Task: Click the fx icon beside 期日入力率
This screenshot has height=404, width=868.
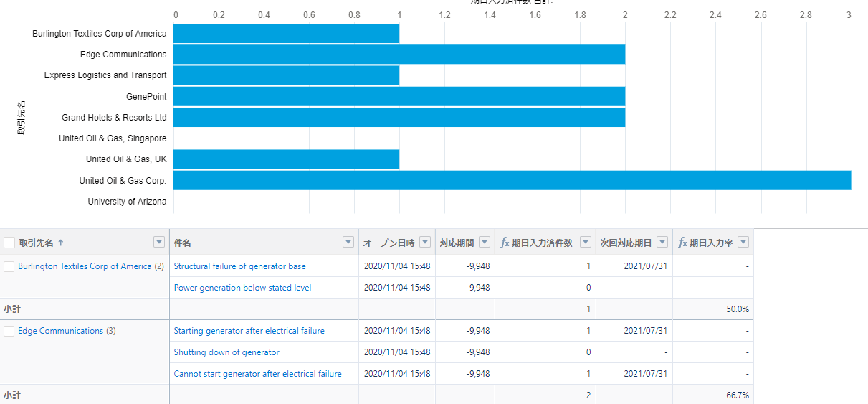Action: [682, 243]
